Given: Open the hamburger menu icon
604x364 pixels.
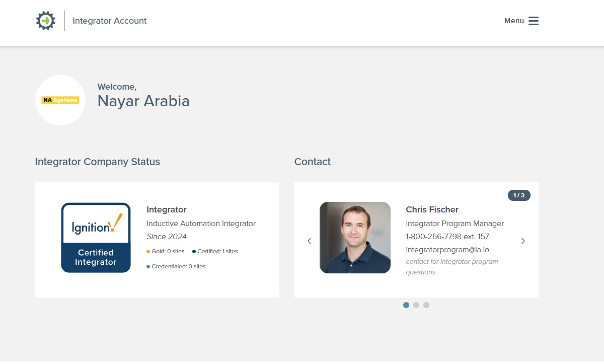Looking at the screenshot, I should [x=534, y=21].
